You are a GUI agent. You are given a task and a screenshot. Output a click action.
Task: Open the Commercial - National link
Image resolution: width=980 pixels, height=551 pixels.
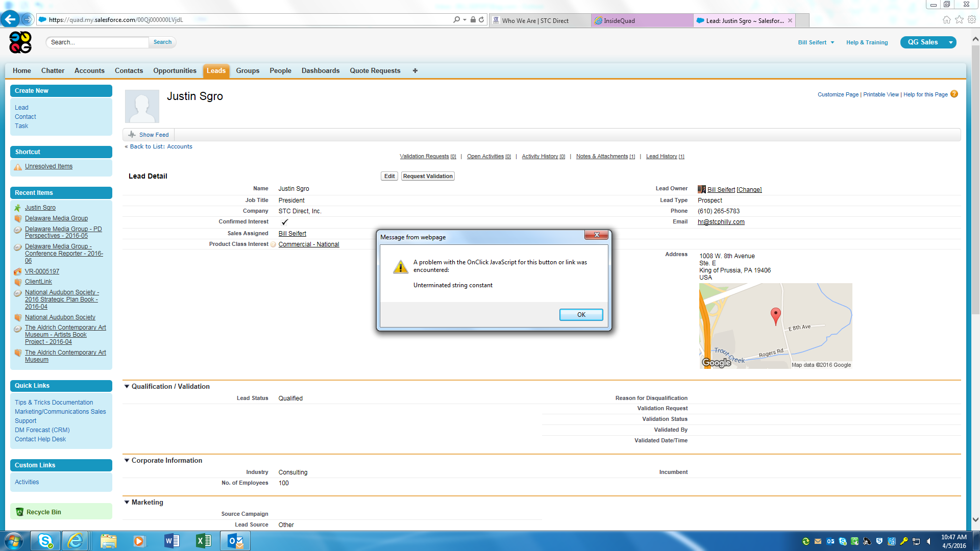tap(308, 244)
